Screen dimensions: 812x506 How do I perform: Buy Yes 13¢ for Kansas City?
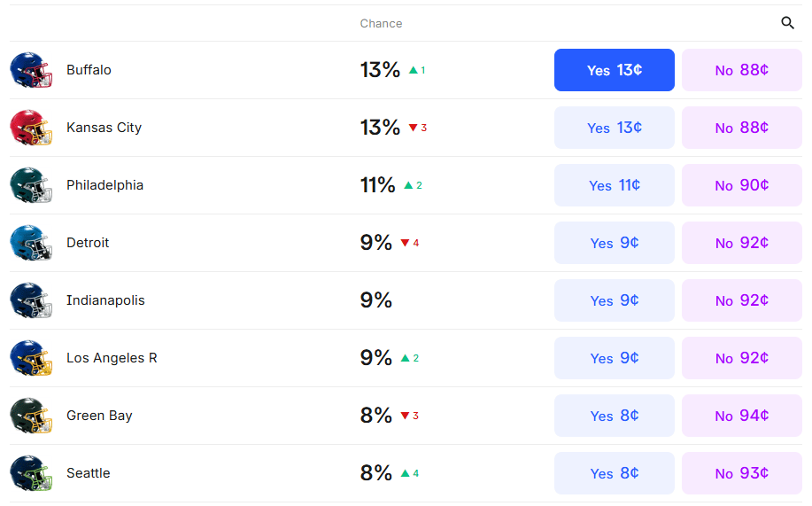(x=614, y=128)
